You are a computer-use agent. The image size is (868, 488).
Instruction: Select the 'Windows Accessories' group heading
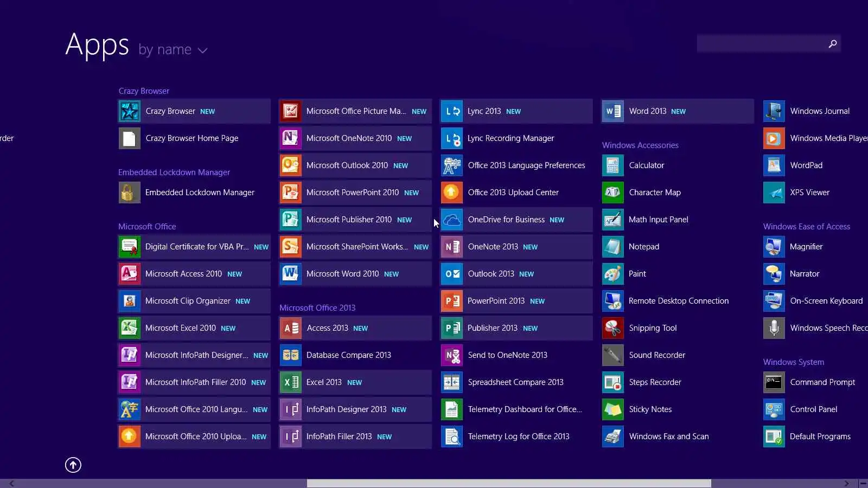[640, 145]
